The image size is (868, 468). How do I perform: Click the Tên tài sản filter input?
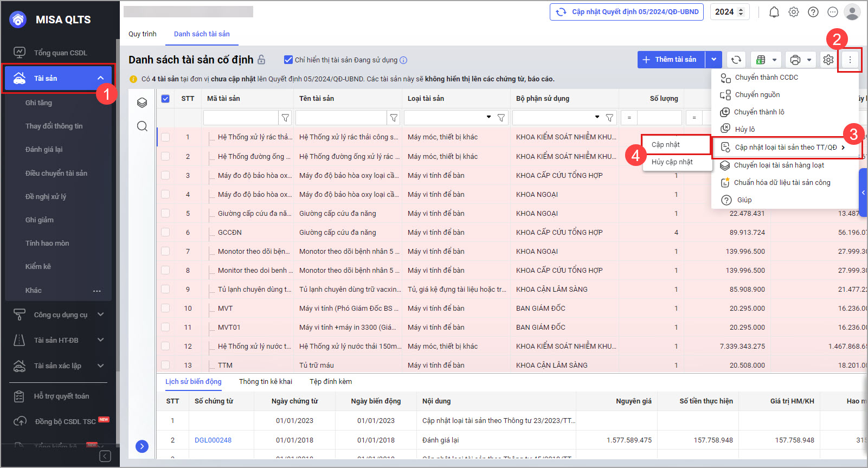click(341, 118)
